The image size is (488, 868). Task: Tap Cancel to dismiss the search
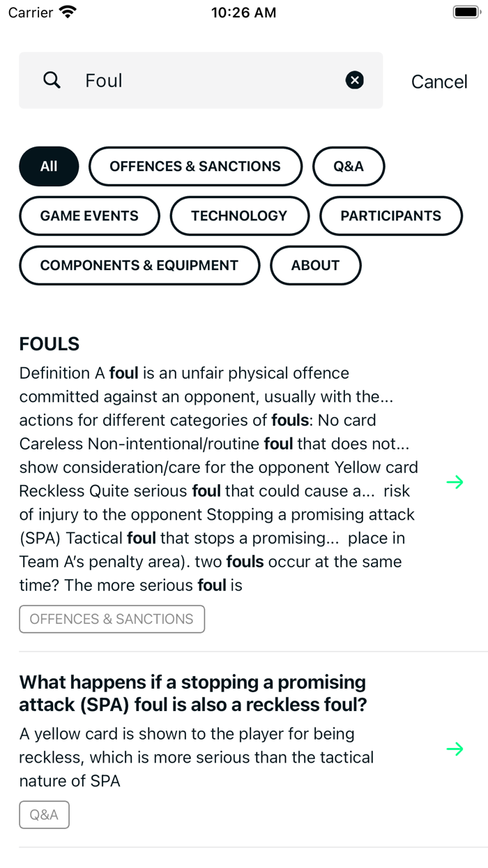point(439,82)
